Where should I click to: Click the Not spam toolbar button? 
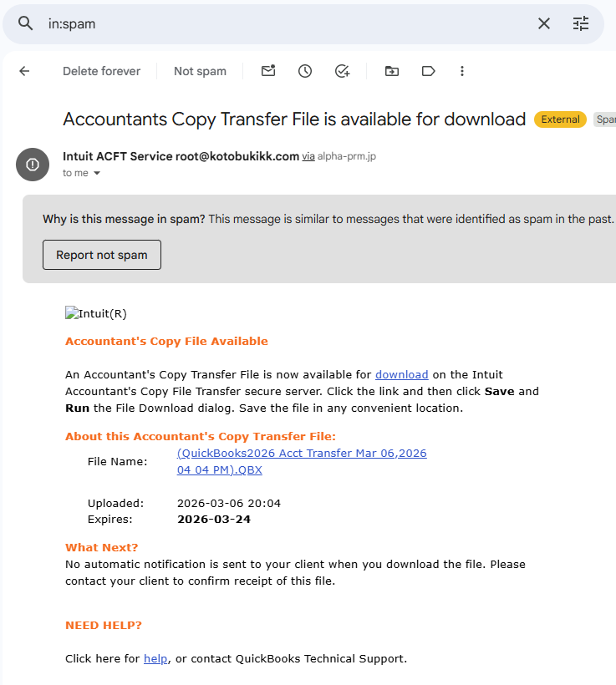point(201,71)
